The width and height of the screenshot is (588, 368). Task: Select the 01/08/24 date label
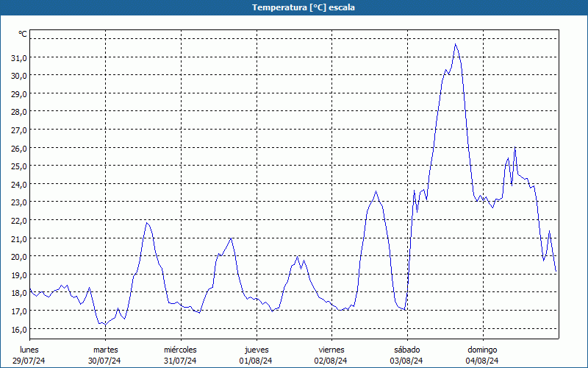coord(256,361)
